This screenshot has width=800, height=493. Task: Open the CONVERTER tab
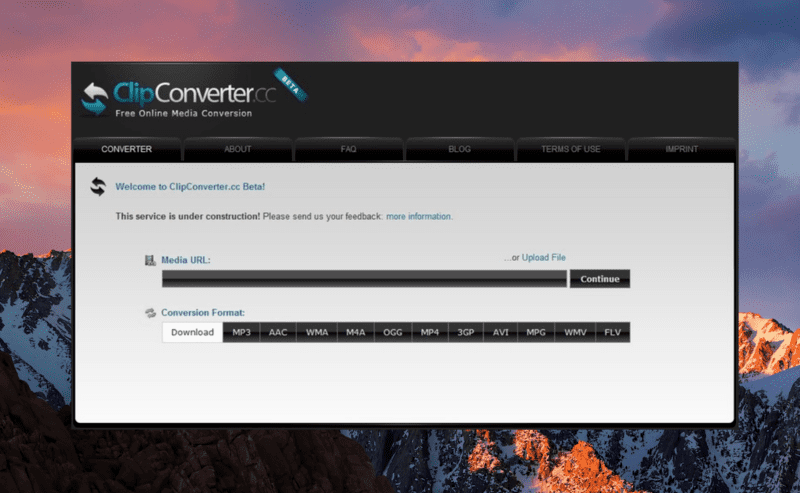tap(127, 149)
